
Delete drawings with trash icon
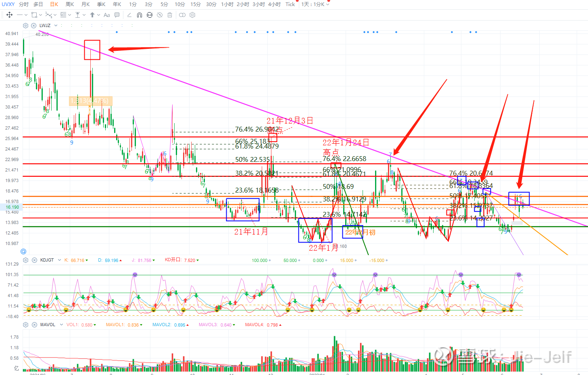coord(170,15)
